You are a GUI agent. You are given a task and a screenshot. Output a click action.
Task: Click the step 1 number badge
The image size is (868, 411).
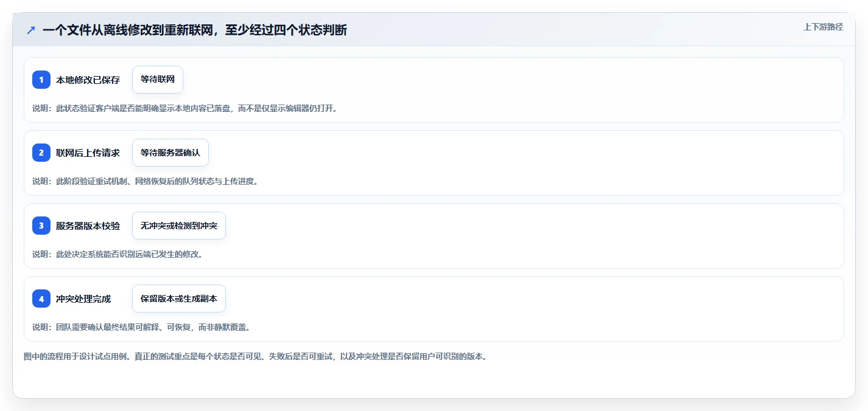pos(41,80)
